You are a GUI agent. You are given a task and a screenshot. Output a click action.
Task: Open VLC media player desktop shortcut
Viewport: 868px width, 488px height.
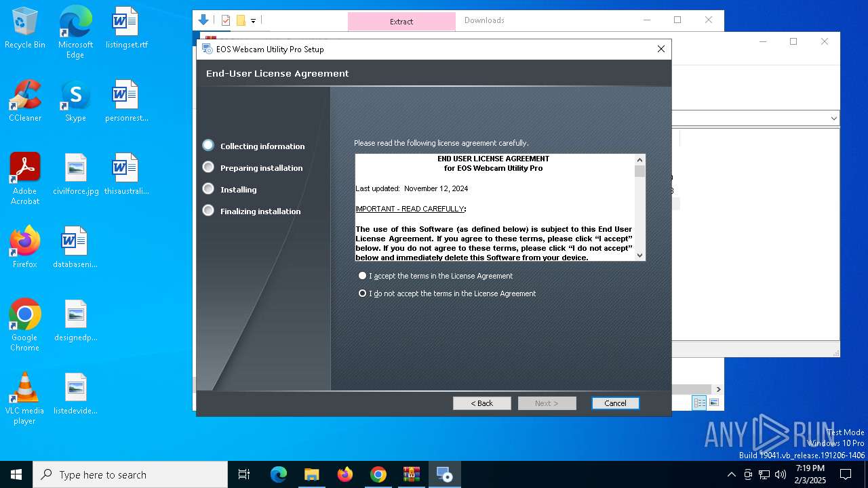(25, 399)
